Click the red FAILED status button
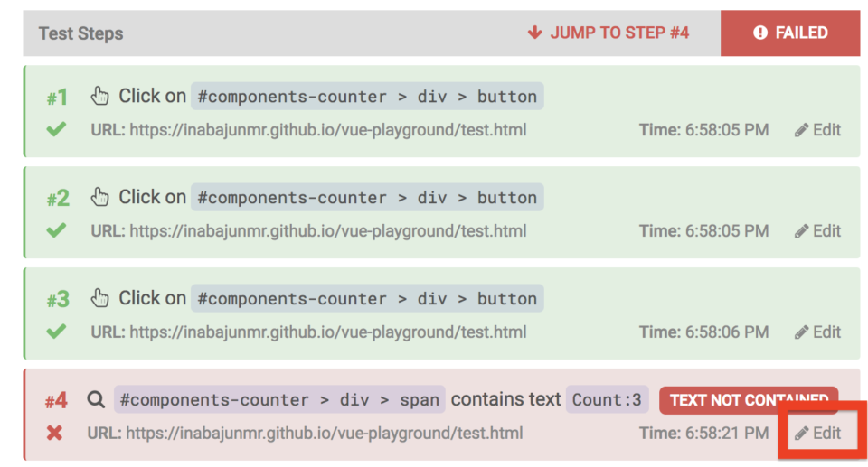The width and height of the screenshot is (868, 467). point(790,33)
